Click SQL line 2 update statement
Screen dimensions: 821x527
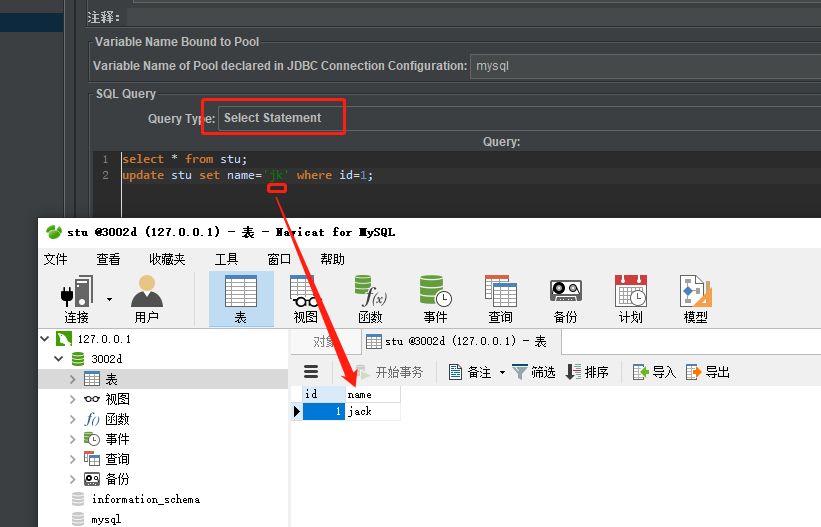248,175
